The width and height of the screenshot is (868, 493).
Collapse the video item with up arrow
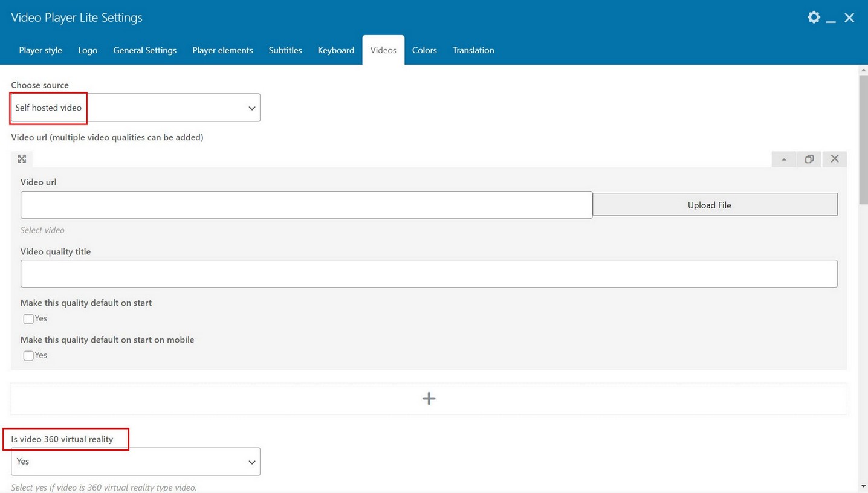click(784, 159)
